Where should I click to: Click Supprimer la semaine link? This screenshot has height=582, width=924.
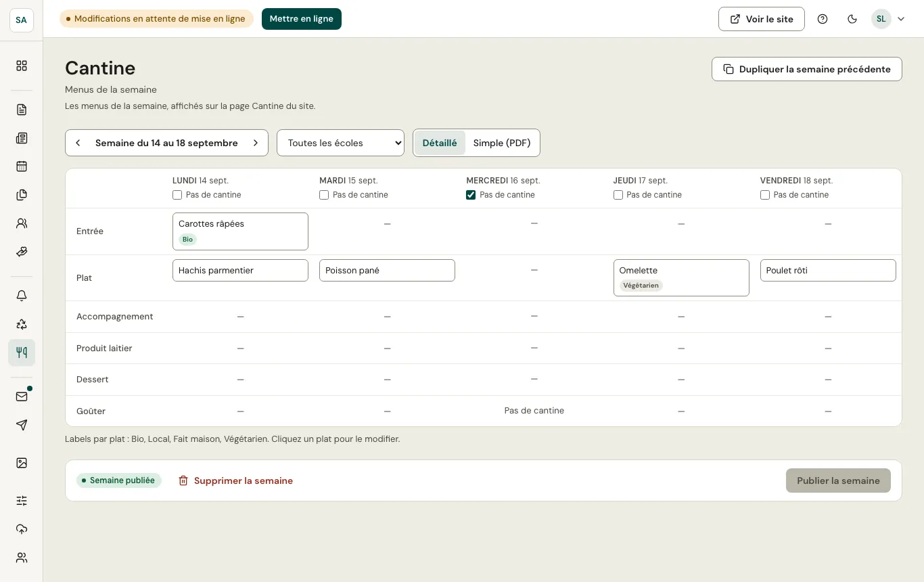[235, 480]
